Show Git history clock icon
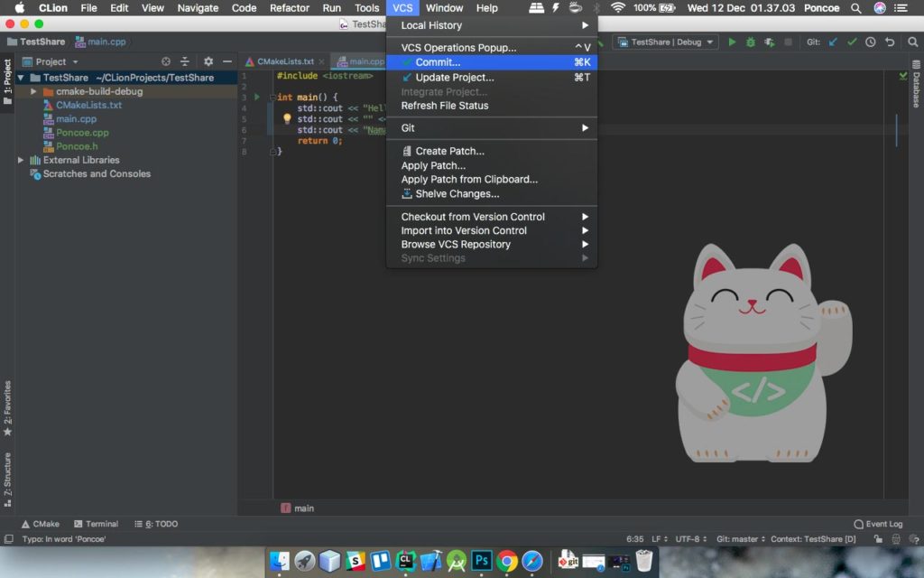This screenshot has width=924, height=578. pos(871,42)
